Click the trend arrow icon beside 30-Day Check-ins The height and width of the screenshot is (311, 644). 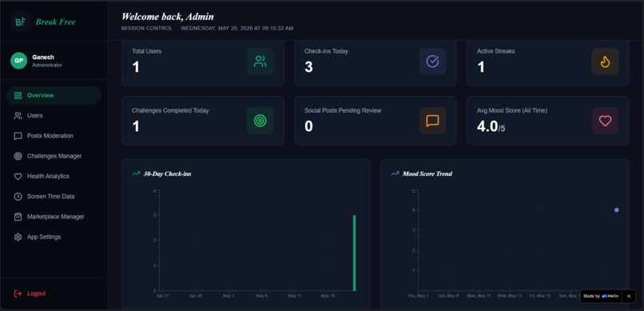click(x=136, y=173)
